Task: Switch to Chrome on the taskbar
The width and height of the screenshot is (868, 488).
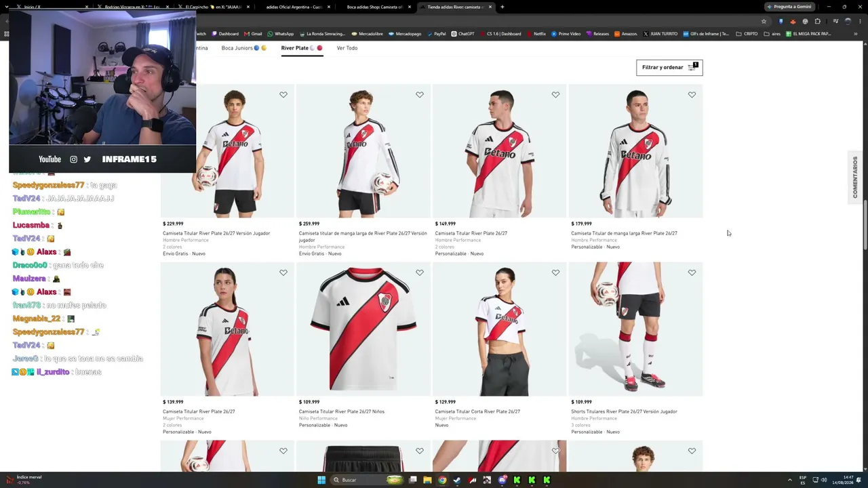Action: [442, 480]
